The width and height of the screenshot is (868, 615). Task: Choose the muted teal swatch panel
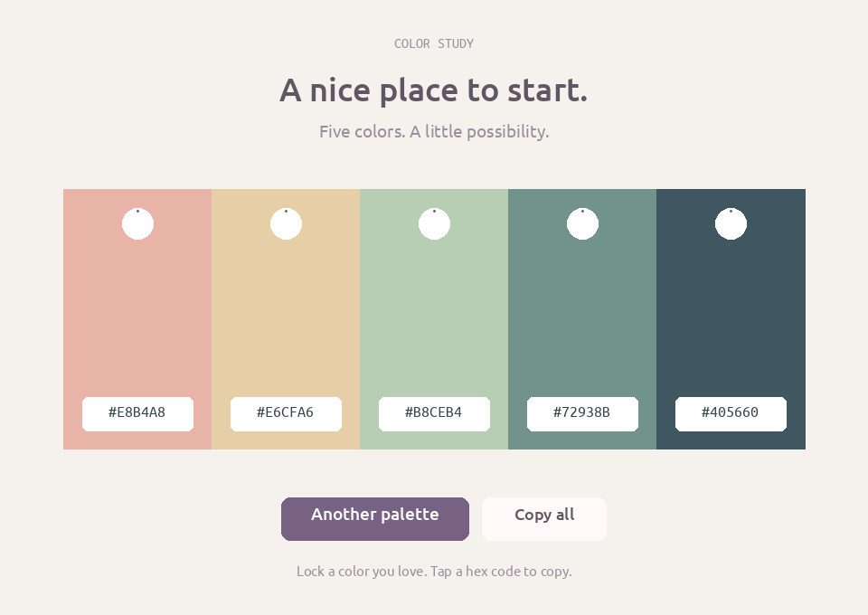tap(582, 319)
